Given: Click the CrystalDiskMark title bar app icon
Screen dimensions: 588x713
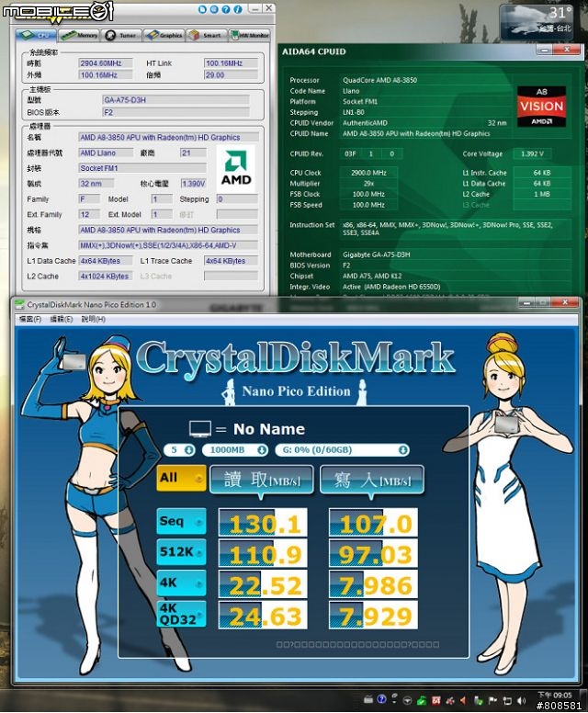Looking at the screenshot, I should point(19,304).
